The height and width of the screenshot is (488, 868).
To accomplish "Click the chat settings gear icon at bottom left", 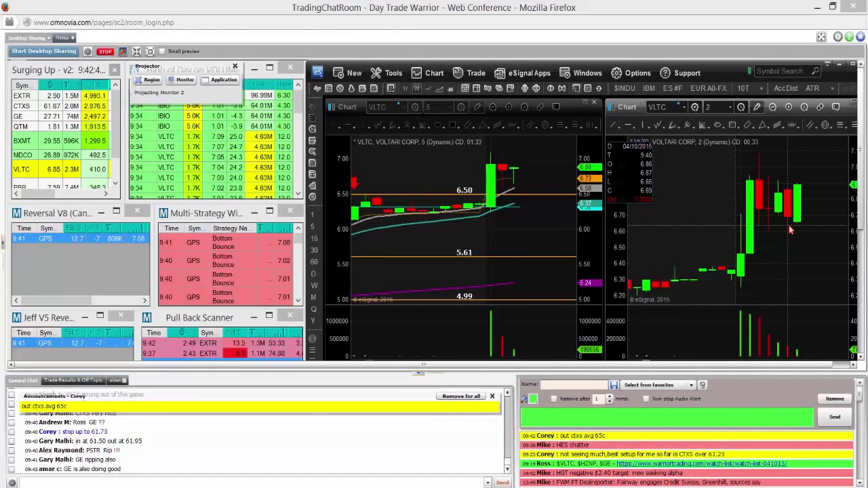I will coord(12,483).
